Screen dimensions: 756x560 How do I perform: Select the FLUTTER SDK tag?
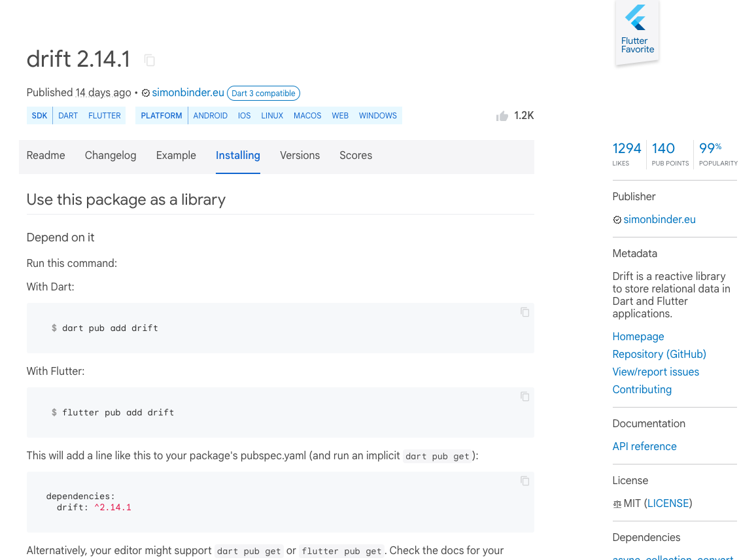click(105, 116)
